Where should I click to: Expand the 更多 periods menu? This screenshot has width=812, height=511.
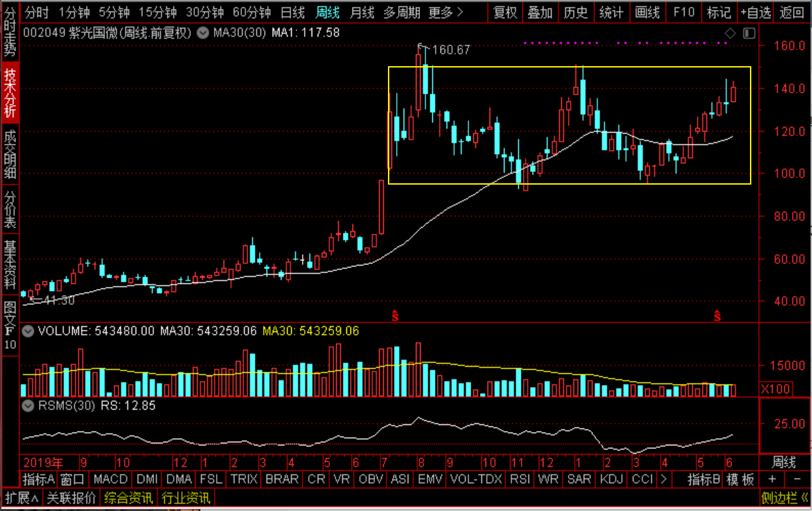[x=446, y=12]
